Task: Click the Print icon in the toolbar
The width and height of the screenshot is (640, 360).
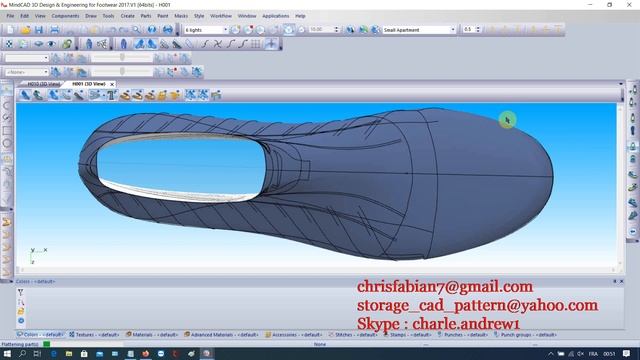Action: click(x=55, y=30)
